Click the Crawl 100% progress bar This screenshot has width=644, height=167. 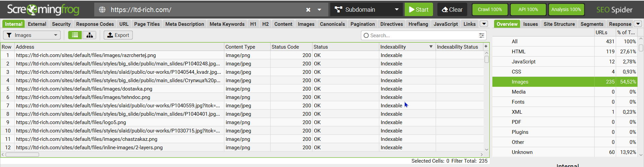[x=490, y=10]
